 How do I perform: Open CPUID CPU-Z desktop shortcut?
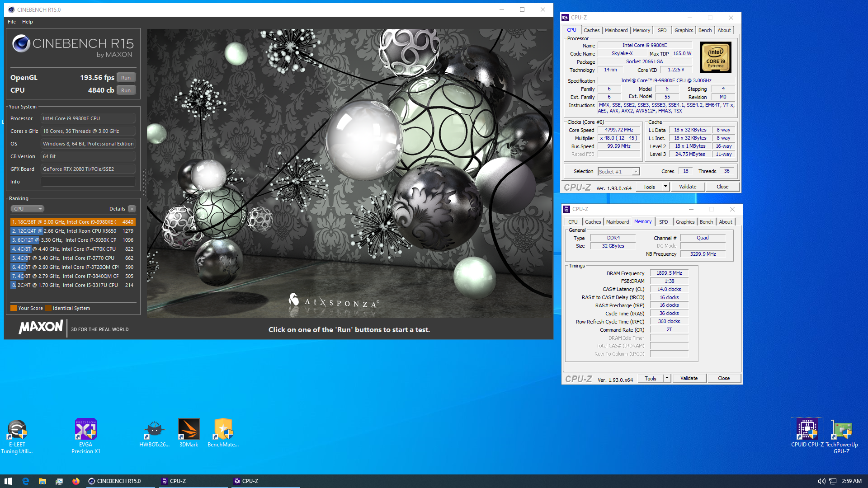(807, 433)
